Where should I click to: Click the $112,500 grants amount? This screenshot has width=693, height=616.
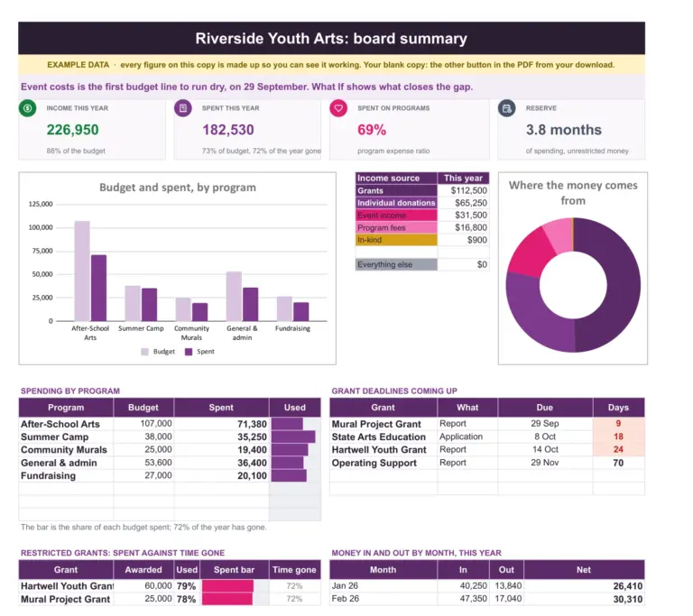(x=468, y=190)
